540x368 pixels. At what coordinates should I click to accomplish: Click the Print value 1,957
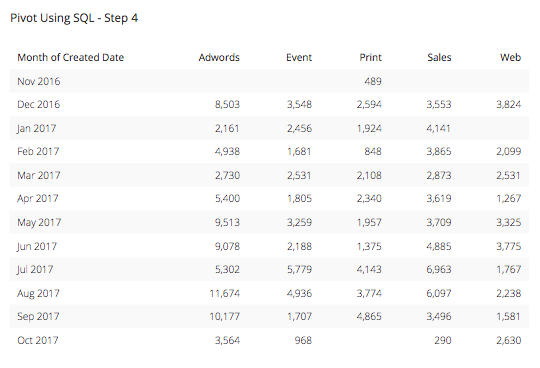[x=369, y=222]
